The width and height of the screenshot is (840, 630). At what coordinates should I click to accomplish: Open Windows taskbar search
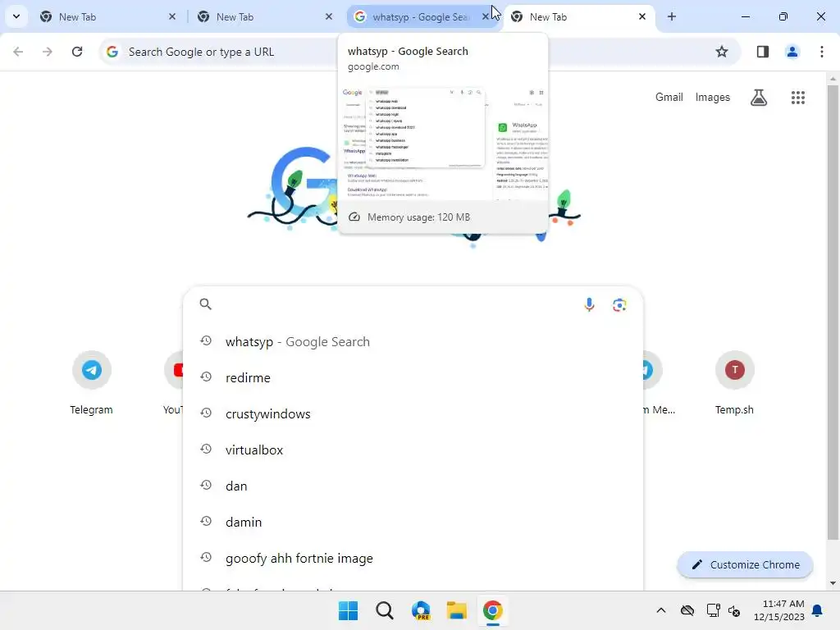click(x=384, y=610)
